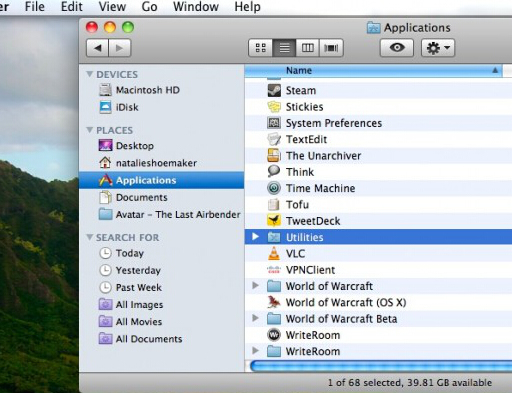Open the File menu

point(35,7)
